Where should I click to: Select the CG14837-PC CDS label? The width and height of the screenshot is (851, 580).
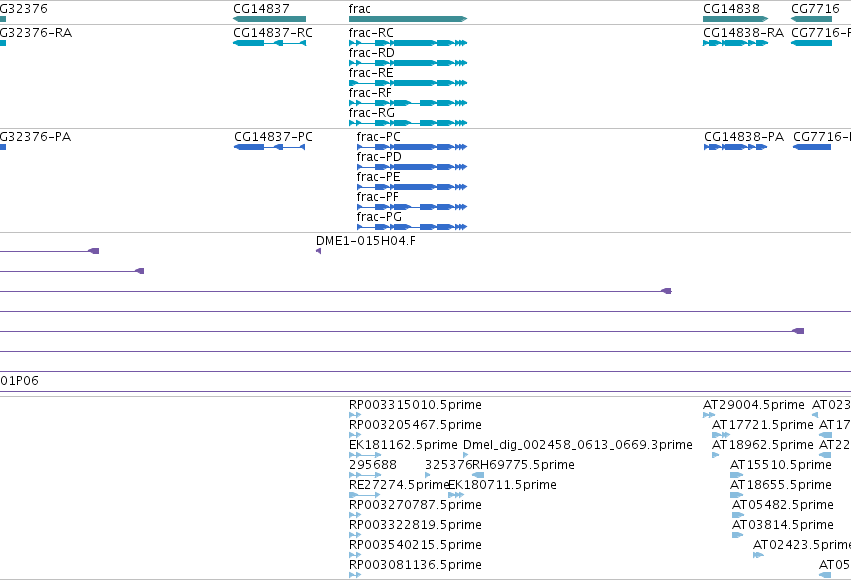tap(273, 137)
